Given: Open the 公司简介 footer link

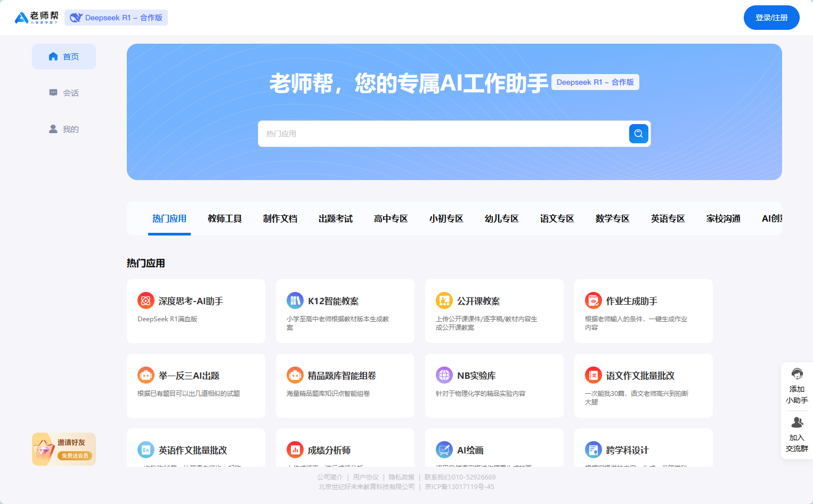Looking at the screenshot, I should (330, 477).
